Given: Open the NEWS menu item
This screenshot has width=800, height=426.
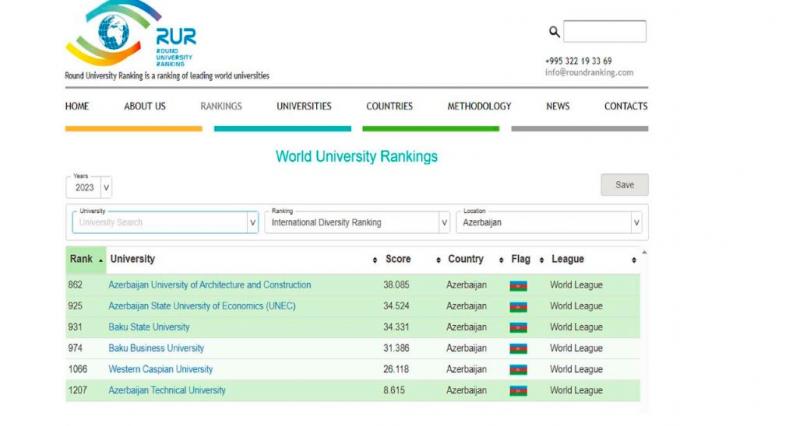Looking at the screenshot, I should 558,106.
